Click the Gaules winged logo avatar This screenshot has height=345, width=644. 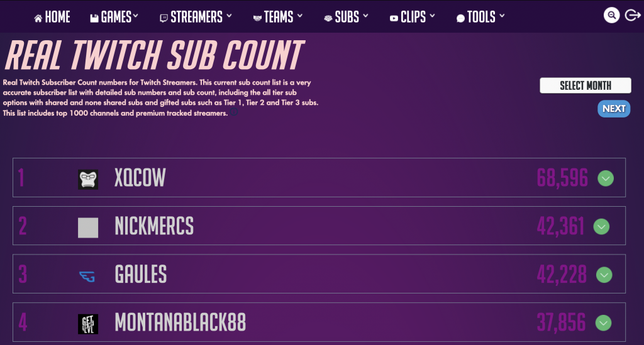[x=87, y=277]
